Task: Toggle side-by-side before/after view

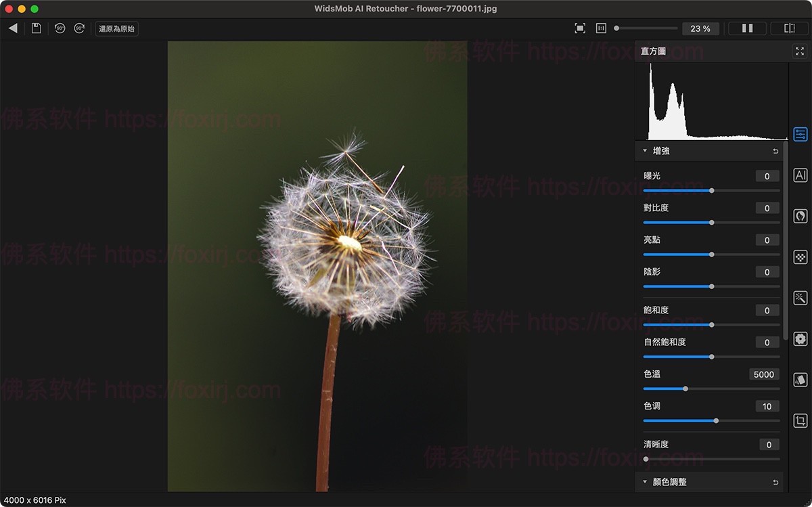Action: [x=747, y=28]
